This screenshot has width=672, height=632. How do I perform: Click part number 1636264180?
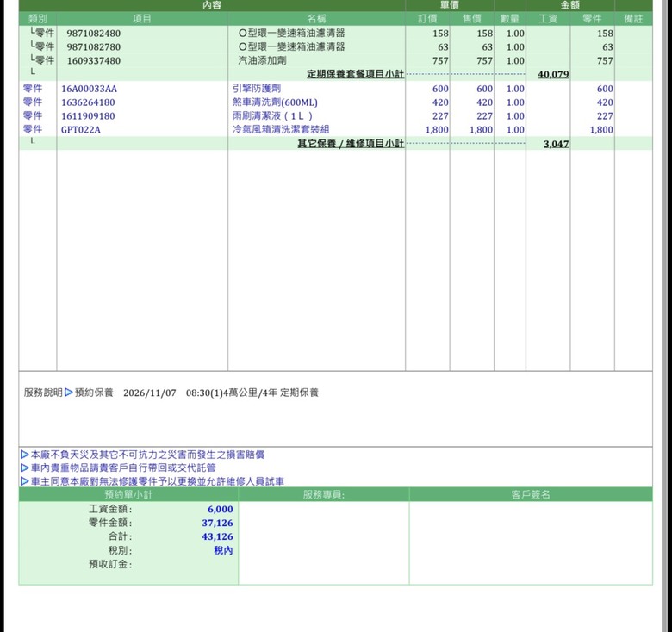click(x=88, y=102)
